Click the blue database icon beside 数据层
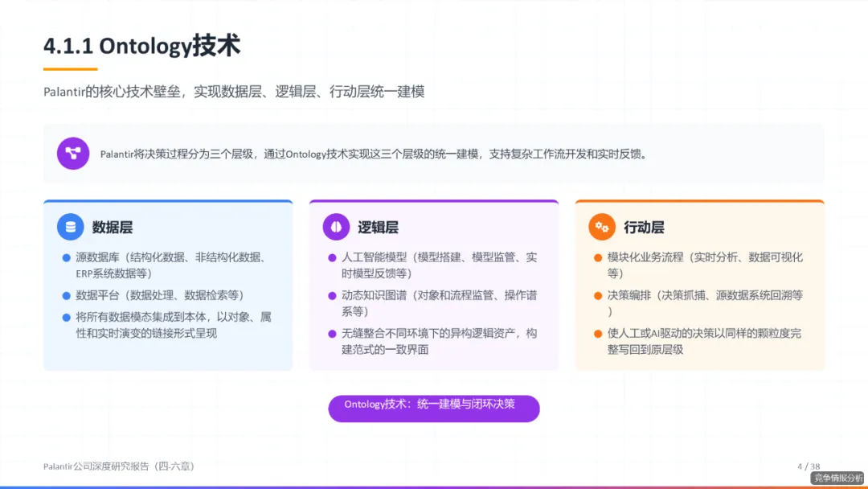Screen dimensions: 868x489 pyautogui.click(x=70, y=227)
